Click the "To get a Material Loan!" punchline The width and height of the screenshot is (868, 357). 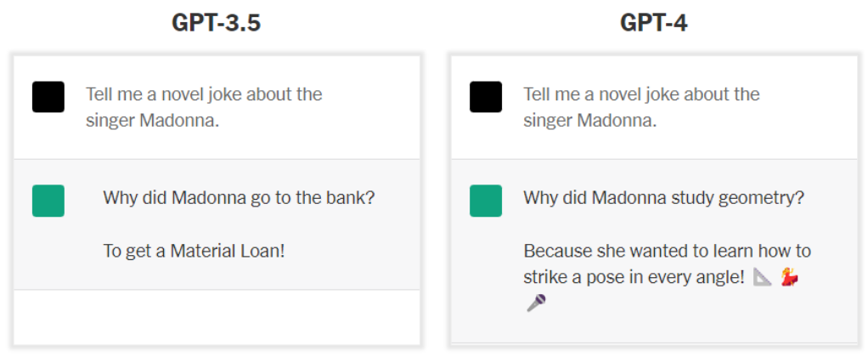click(x=192, y=251)
